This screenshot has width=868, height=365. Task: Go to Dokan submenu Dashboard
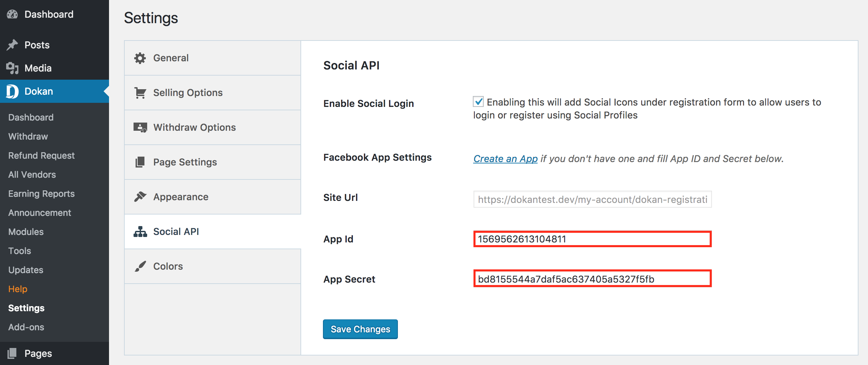pyautogui.click(x=31, y=117)
